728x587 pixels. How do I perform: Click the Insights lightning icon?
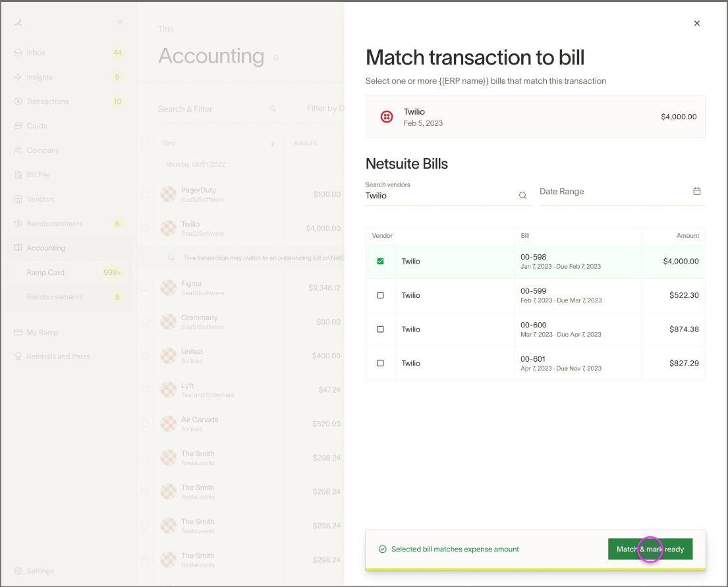tap(18, 77)
